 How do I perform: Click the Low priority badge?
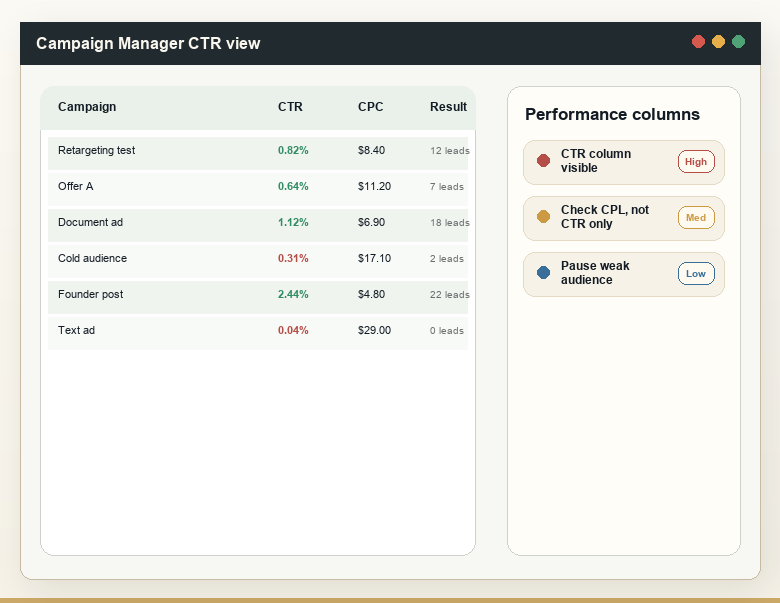(696, 274)
